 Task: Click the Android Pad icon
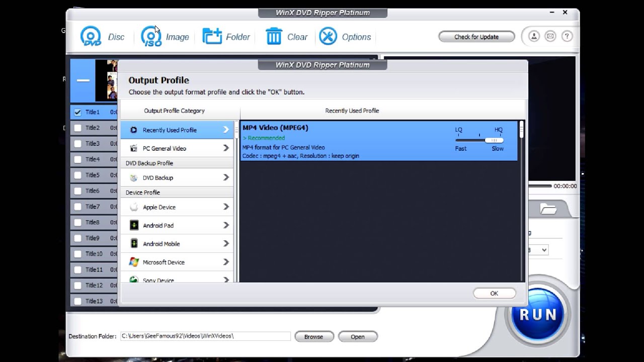click(x=134, y=225)
